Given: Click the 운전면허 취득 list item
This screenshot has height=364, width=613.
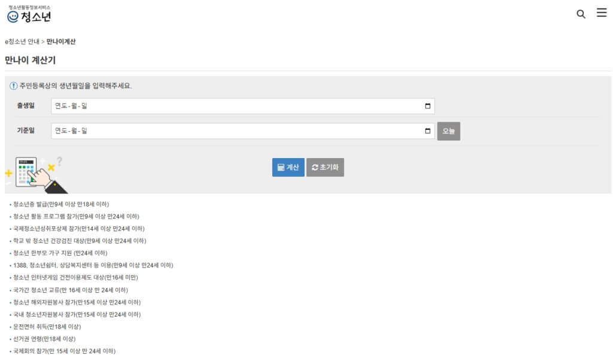Looking at the screenshot, I should [x=47, y=326].
